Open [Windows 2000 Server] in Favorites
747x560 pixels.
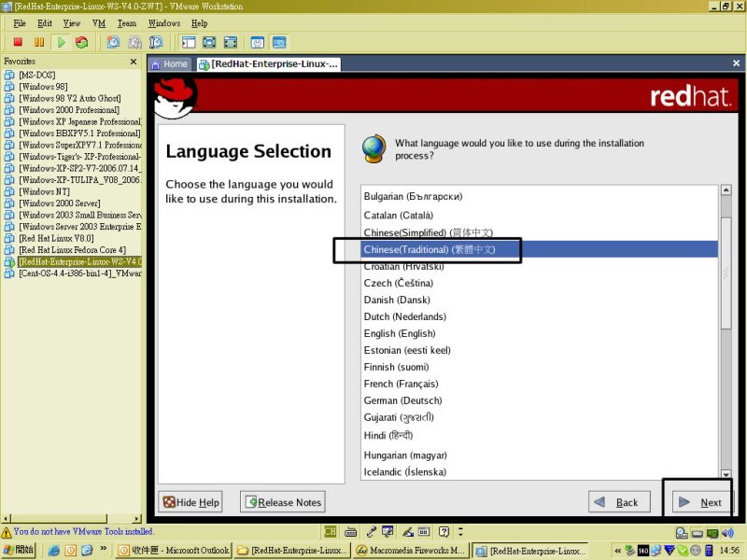pos(59,203)
